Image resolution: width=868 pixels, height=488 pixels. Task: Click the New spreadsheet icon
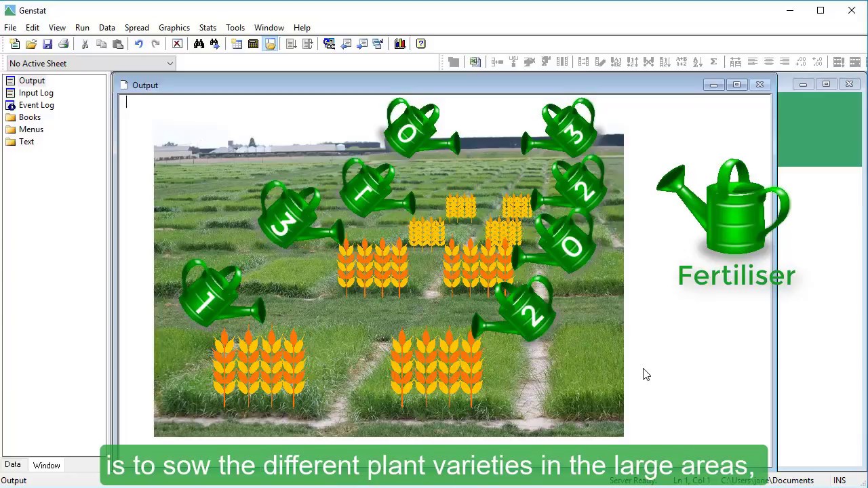(237, 44)
